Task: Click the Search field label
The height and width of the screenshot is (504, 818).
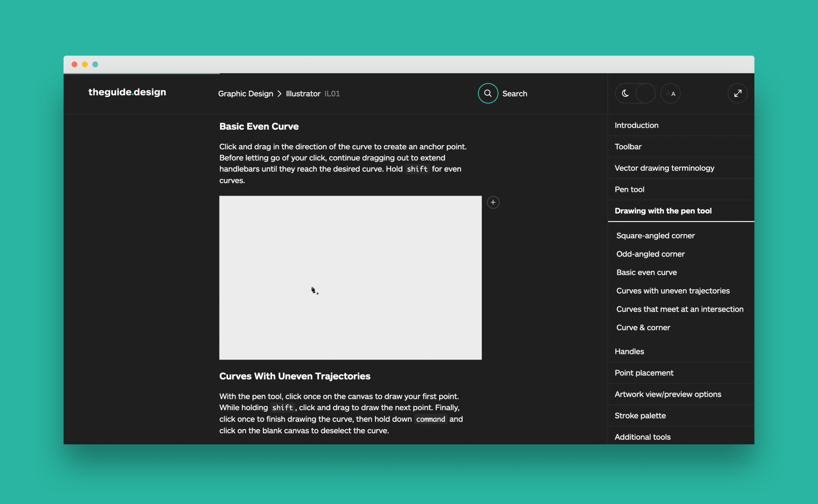Action: (515, 94)
